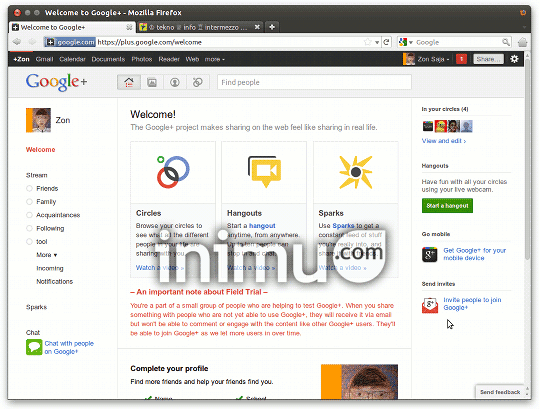Click the Sparks star icon
This screenshot has height=409, width=540.
(356, 172)
